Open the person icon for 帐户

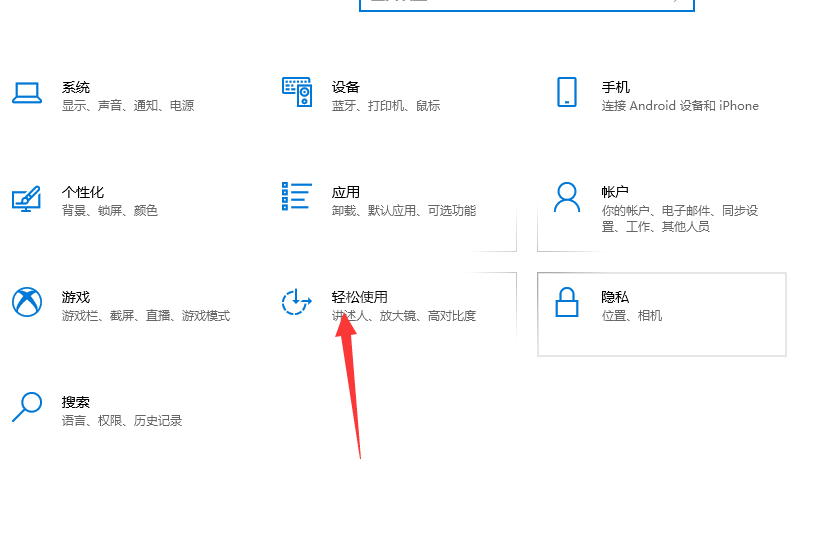click(567, 197)
